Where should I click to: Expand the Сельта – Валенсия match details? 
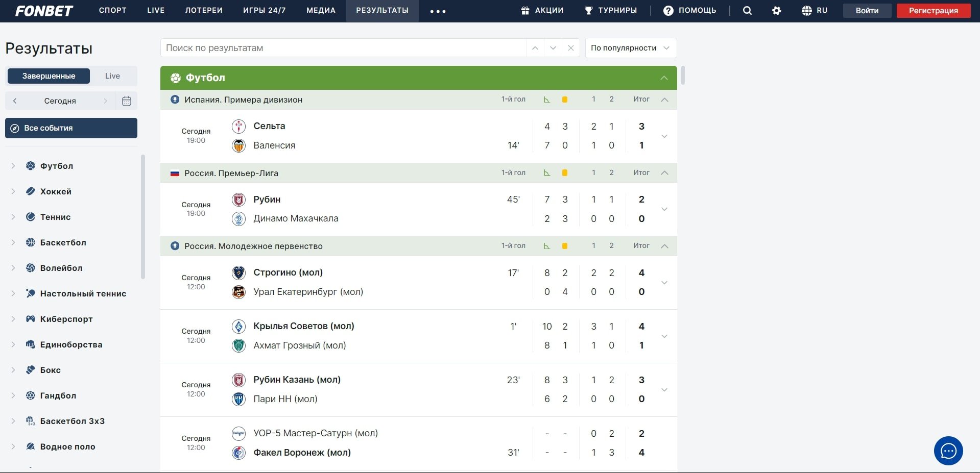coord(664,136)
